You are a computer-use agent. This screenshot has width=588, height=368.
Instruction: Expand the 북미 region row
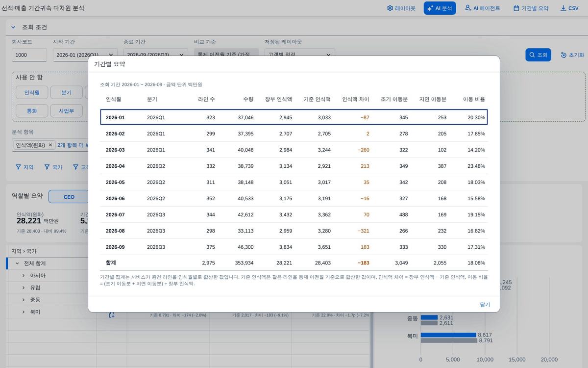(x=24, y=312)
